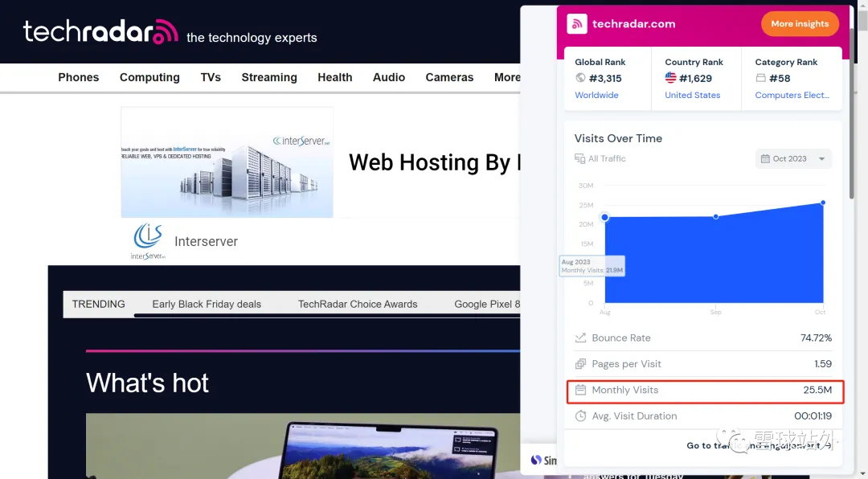
Task: Open the Computers Elect... category link
Action: coord(792,96)
